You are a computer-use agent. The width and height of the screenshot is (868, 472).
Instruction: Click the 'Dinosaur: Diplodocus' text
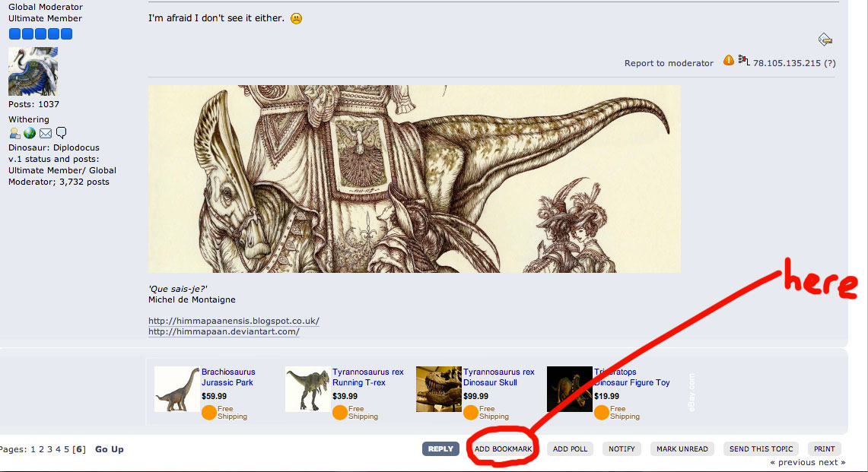[54, 147]
